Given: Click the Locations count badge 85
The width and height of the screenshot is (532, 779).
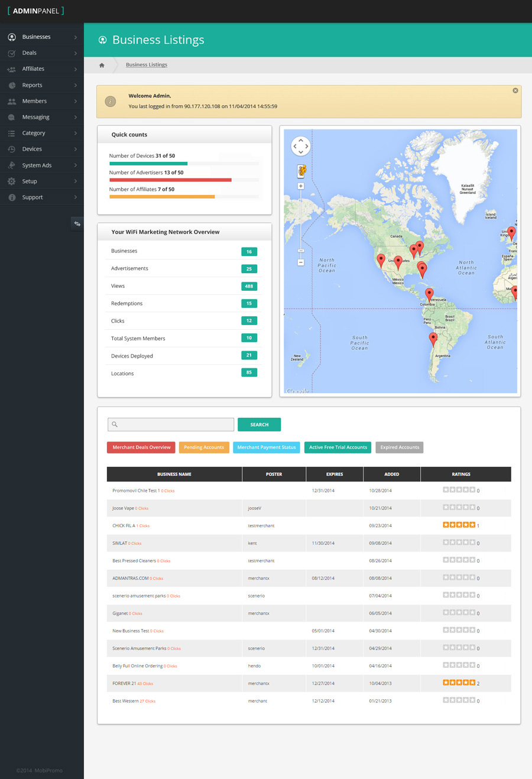Looking at the screenshot, I should (x=249, y=372).
